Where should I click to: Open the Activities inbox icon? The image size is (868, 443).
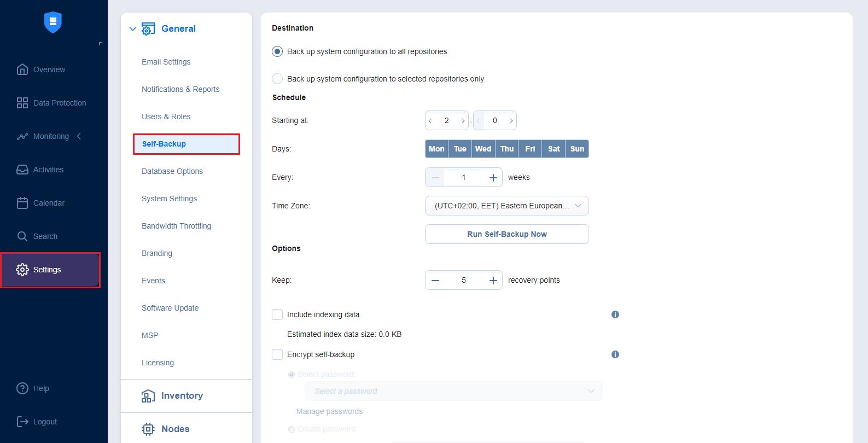coord(22,170)
